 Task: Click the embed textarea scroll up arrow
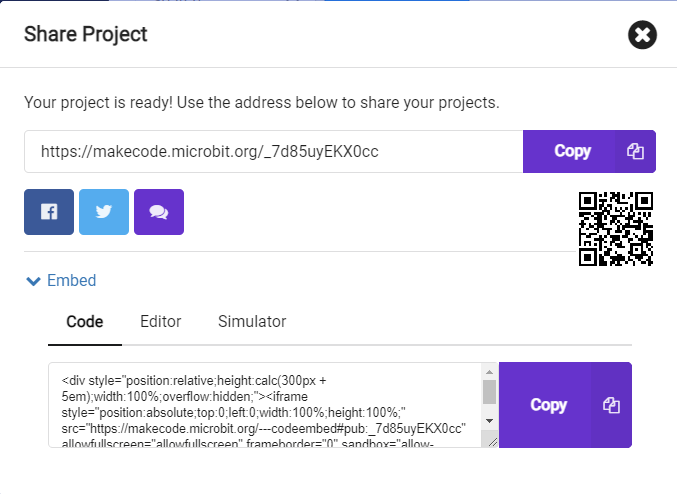(489, 372)
